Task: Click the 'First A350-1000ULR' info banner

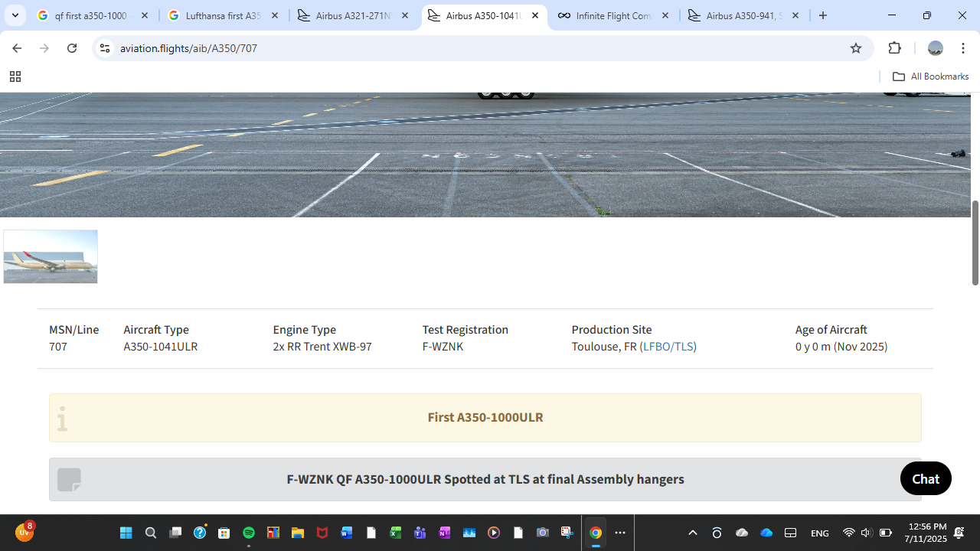Action: click(485, 418)
